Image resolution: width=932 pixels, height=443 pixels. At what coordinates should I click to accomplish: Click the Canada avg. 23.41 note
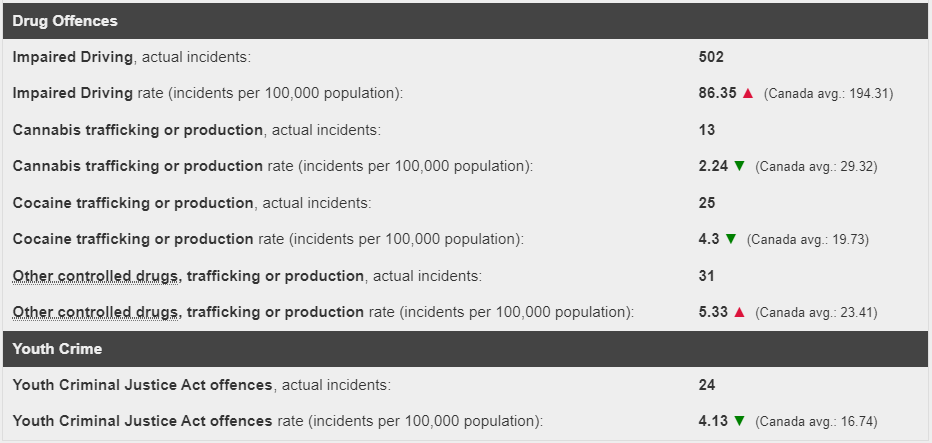pos(816,313)
